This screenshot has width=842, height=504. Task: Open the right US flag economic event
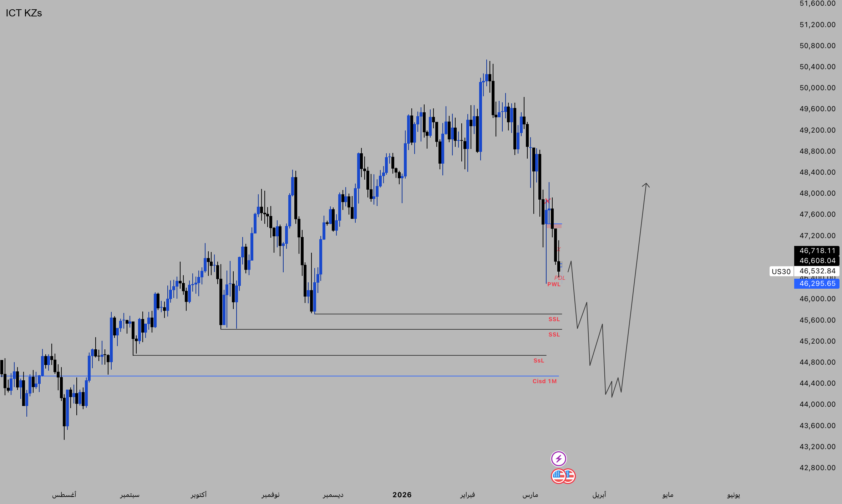tap(570, 476)
